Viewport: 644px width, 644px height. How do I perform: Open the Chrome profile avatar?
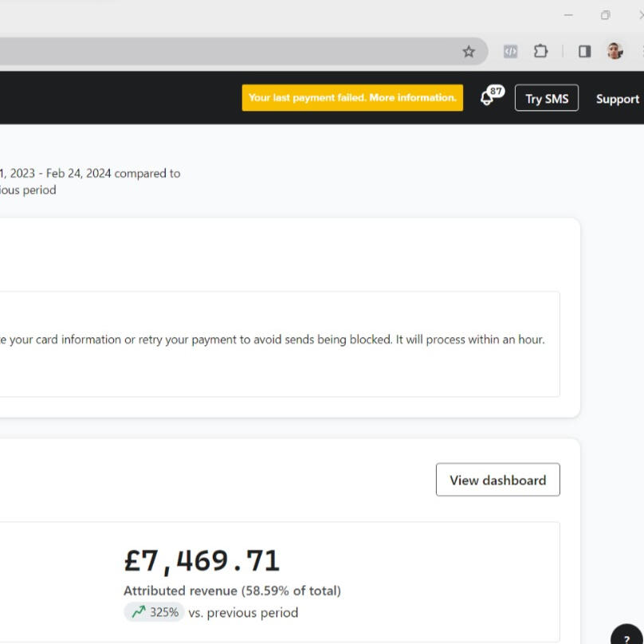point(615,51)
